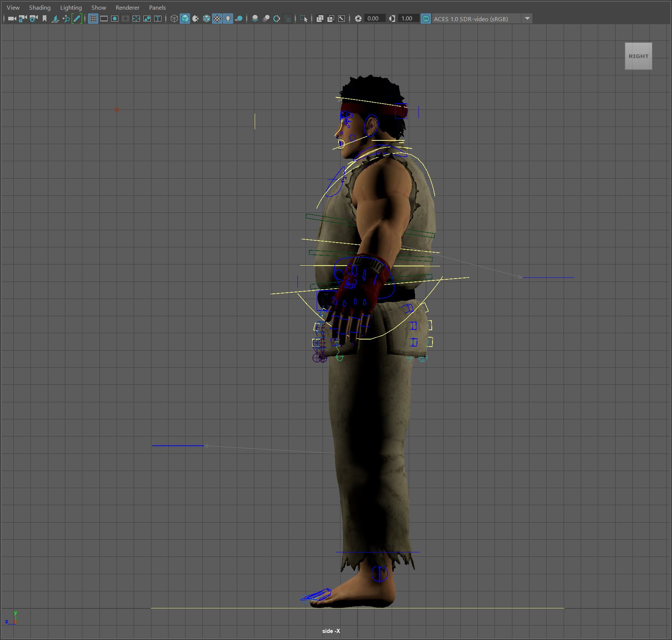Click the RIGHT face of the ViewCube

(638, 56)
